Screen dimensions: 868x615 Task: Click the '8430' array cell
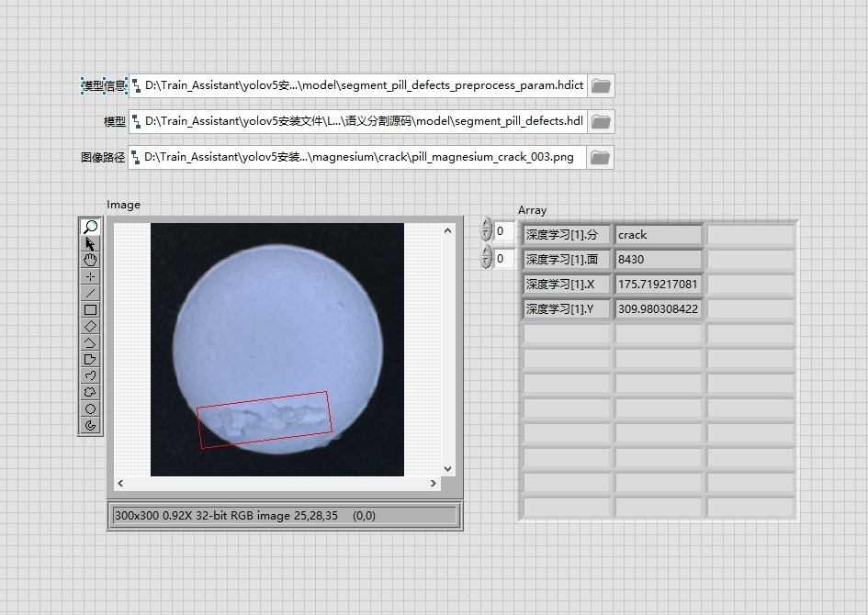point(658,260)
